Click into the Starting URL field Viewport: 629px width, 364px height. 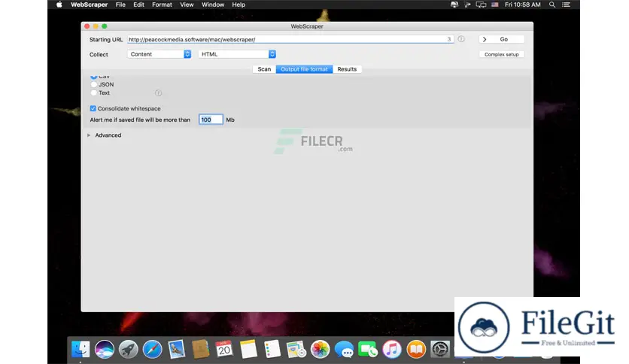point(290,39)
